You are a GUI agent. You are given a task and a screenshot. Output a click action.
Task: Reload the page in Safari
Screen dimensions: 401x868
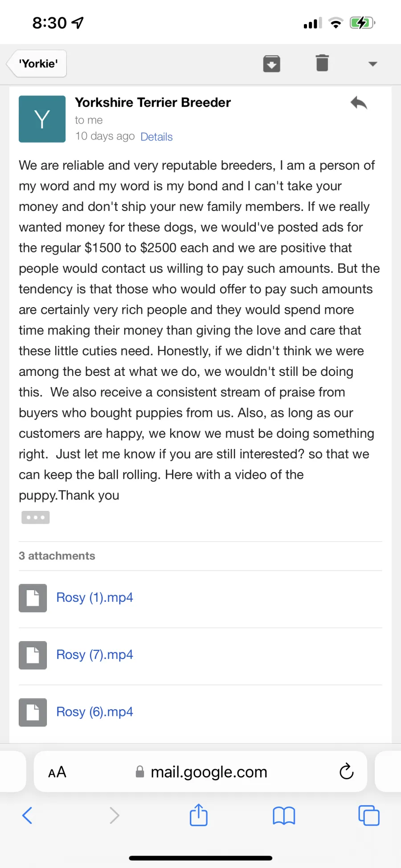point(346,771)
